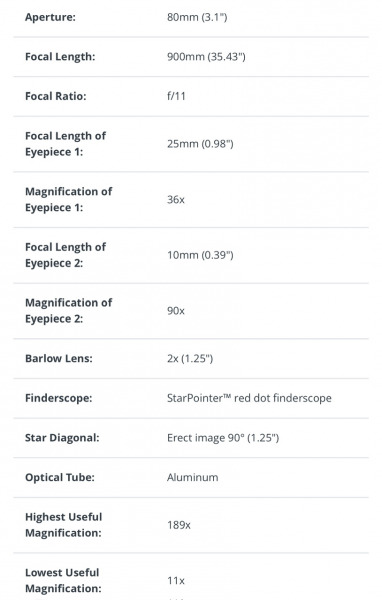Click the Focal Ratio label
Screen dimensions: 382x600
point(56,96)
